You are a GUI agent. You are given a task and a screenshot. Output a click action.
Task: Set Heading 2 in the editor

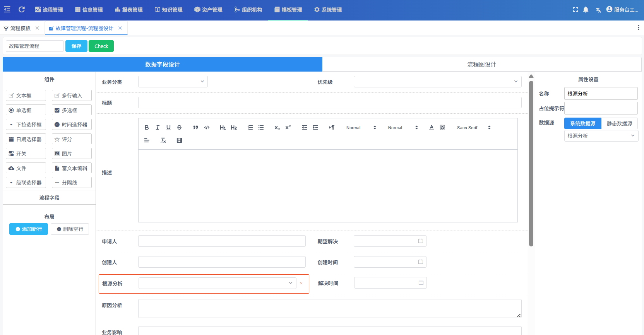234,128
